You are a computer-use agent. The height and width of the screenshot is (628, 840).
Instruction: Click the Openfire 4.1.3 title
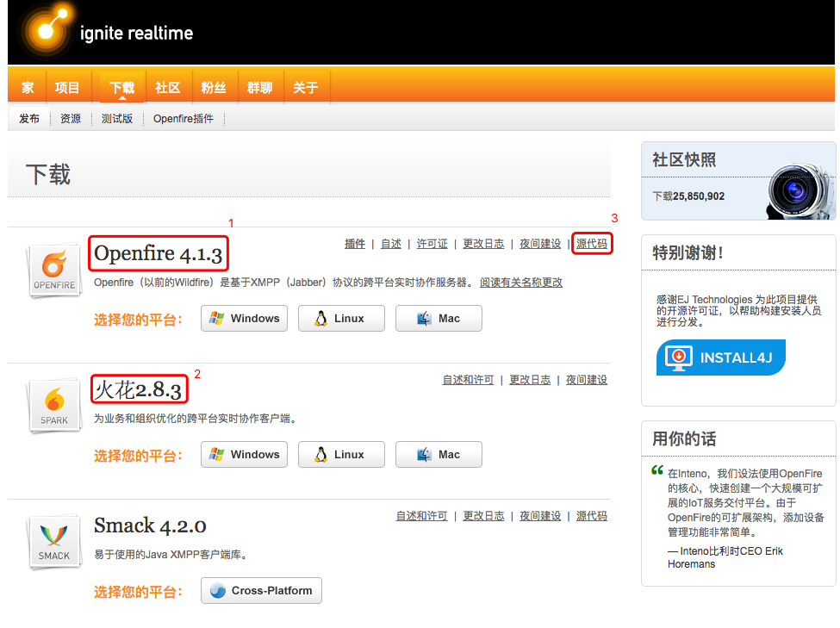158,253
